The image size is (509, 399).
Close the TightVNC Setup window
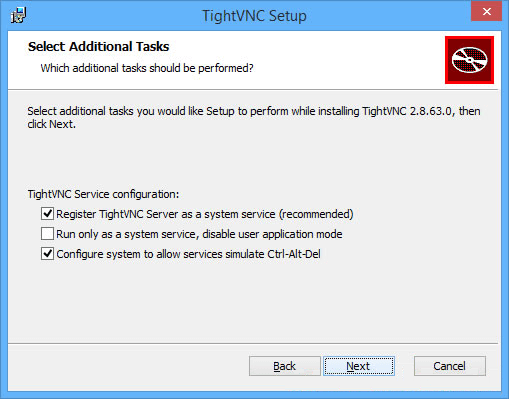pyautogui.click(x=487, y=11)
